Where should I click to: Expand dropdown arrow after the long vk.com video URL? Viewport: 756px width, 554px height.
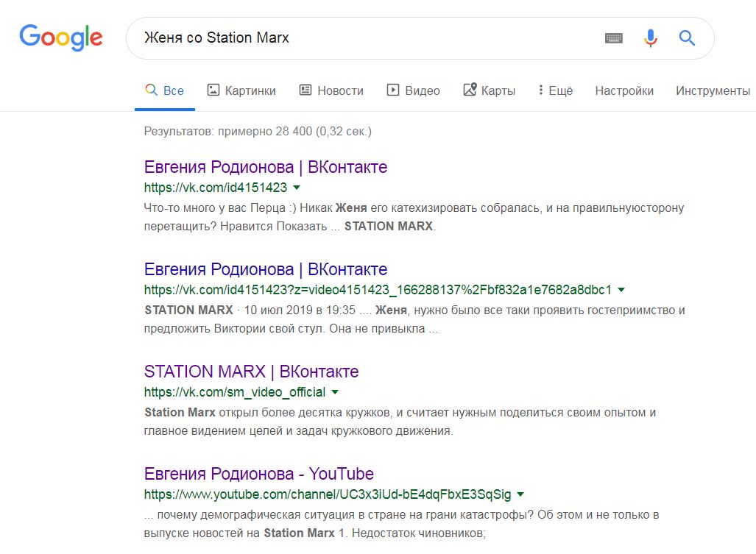(x=621, y=290)
